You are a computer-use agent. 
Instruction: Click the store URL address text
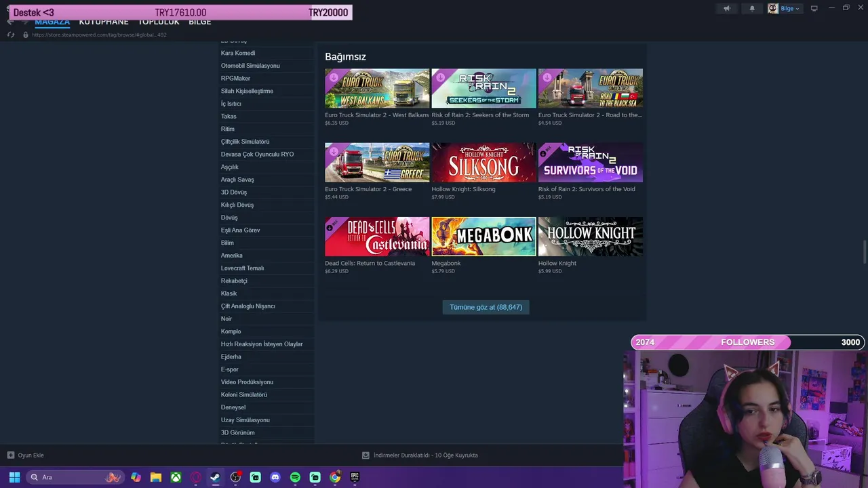[x=99, y=35]
